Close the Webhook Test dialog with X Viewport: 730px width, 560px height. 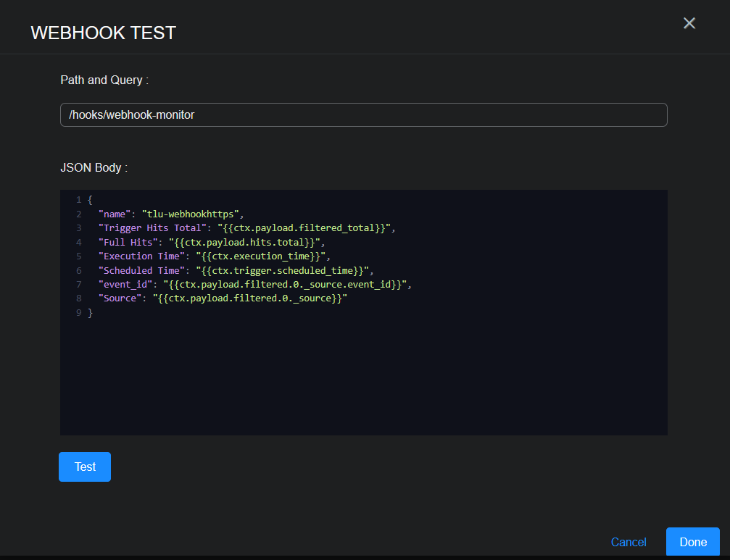click(x=689, y=23)
